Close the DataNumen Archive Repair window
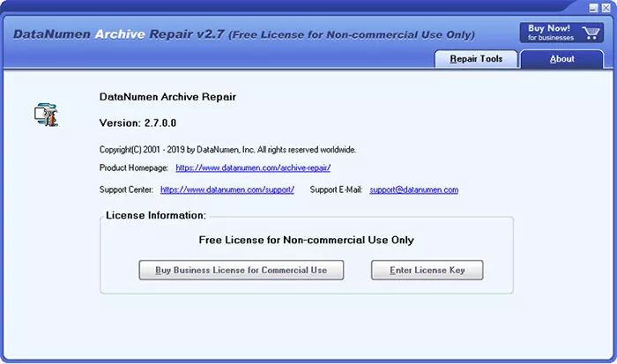The height and width of the screenshot is (364, 617). (606, 8)
